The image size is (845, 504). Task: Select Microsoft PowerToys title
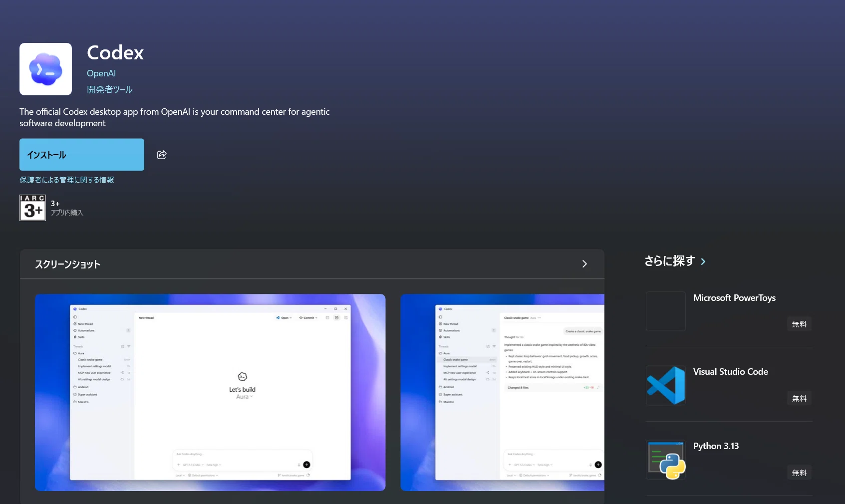click(734, 298)
